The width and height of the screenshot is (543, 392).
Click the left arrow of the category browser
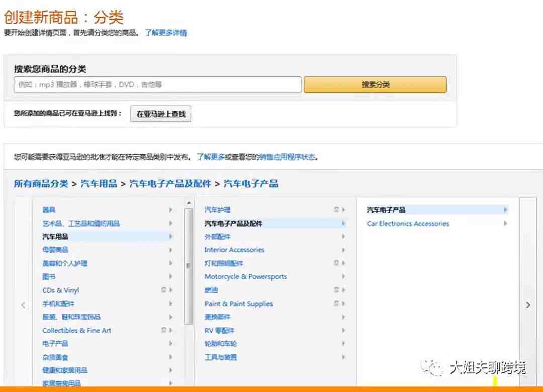tap(23, 305)
